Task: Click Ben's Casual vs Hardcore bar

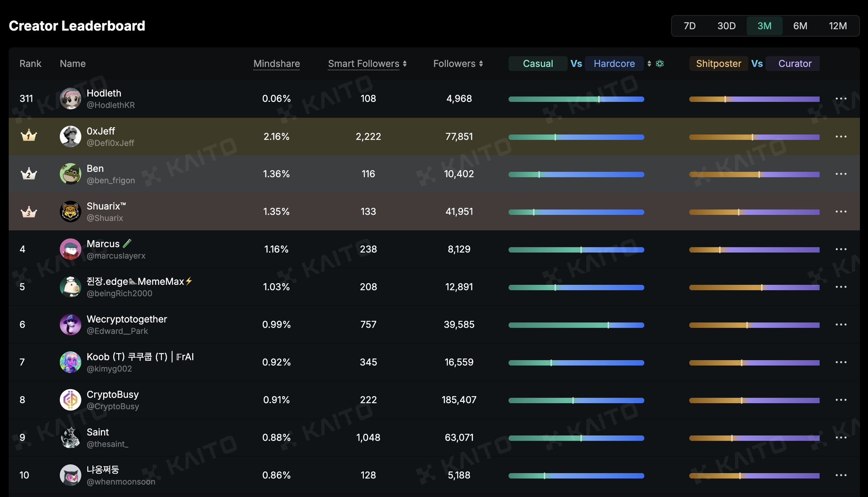Action: click(x=576, y=174)
